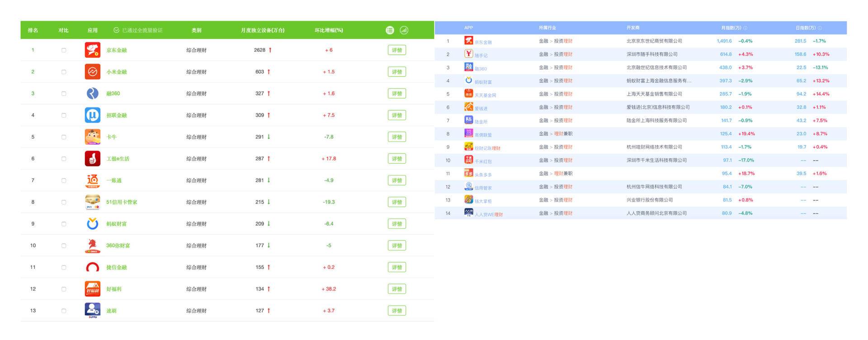
Task: Click the 捷信金融 app icon
Action: 93,267
